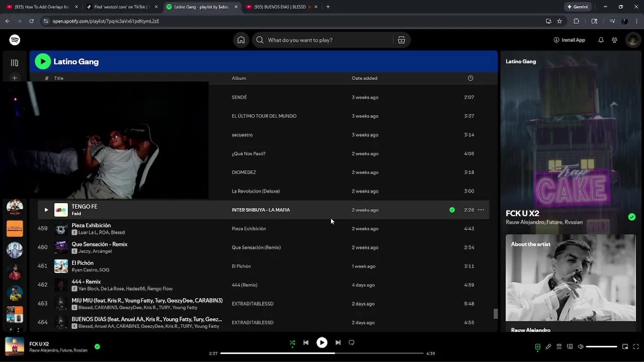Enter full screen player mode

coord(636,346)
